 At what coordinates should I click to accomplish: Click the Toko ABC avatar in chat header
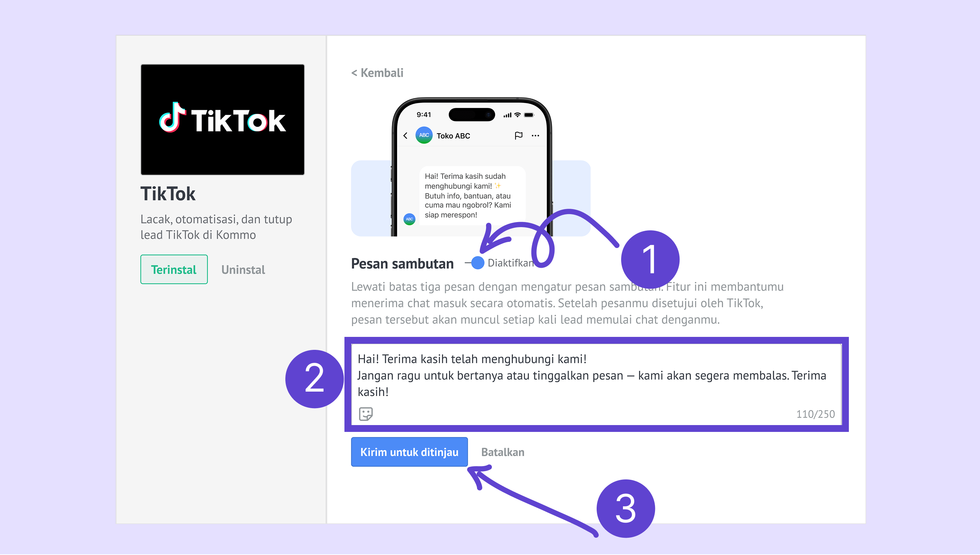tap(424, 135)
